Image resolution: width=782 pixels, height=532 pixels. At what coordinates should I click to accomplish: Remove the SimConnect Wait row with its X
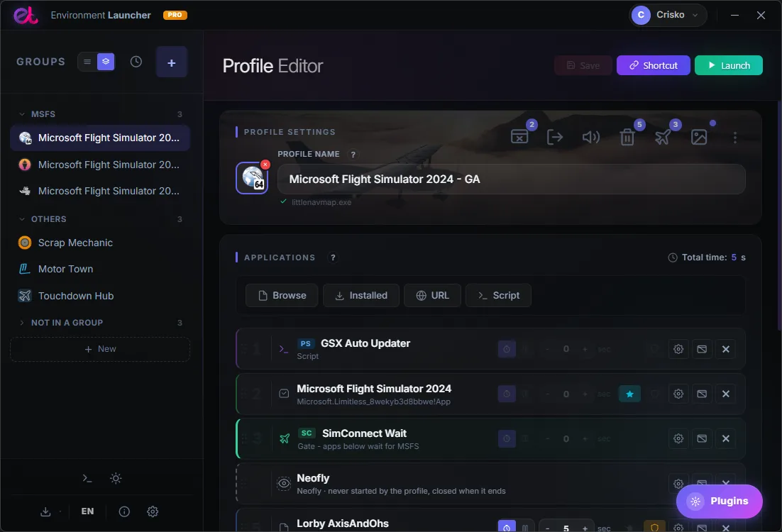click(x=726, y=439)
